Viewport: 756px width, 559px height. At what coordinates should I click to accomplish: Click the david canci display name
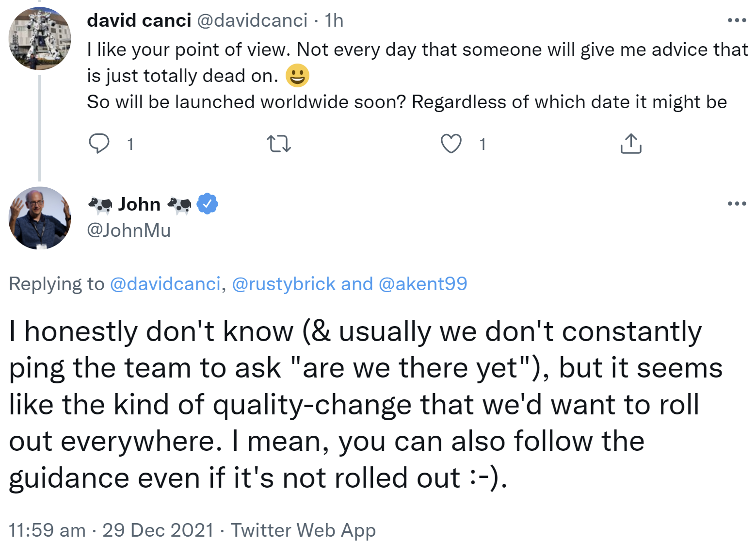coord(139,20)
